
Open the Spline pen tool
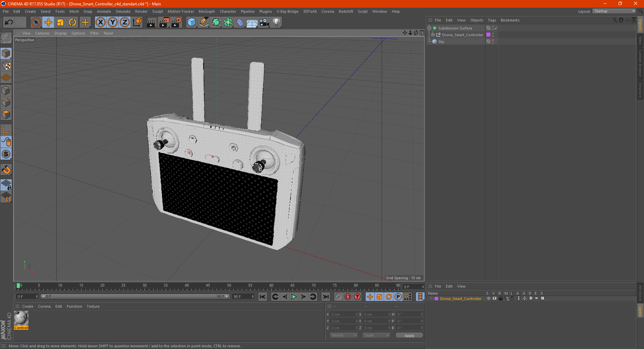(x=204, y=22)
